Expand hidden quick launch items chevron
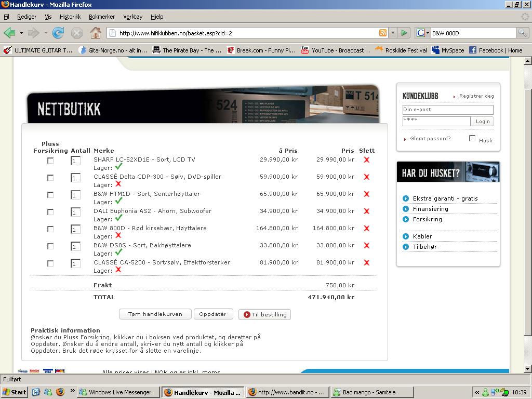The width and height of the screenshot is (532, 399). click(72, 391)
